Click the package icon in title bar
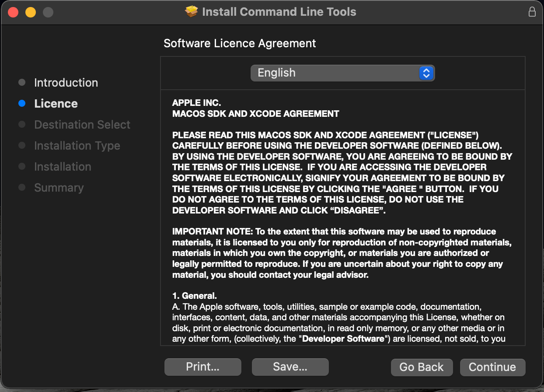This screenshot has width=544, height=392. (x=192, y=12)
